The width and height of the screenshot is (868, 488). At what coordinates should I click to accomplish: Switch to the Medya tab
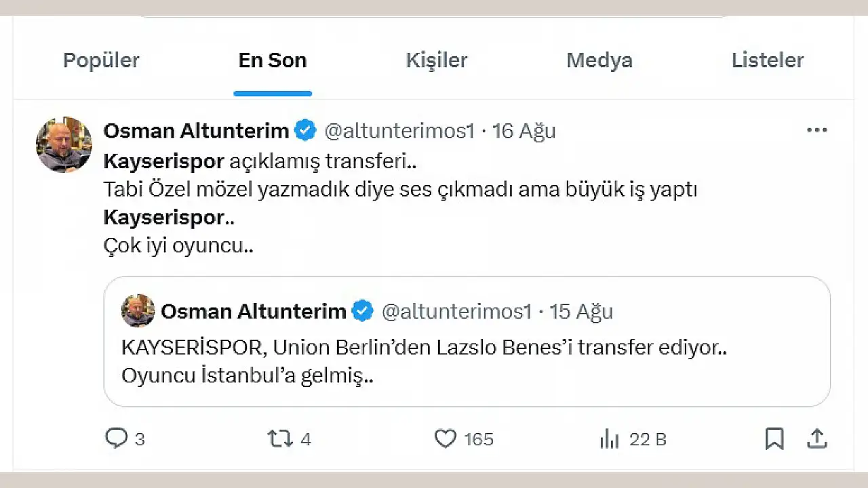point(599,60)
